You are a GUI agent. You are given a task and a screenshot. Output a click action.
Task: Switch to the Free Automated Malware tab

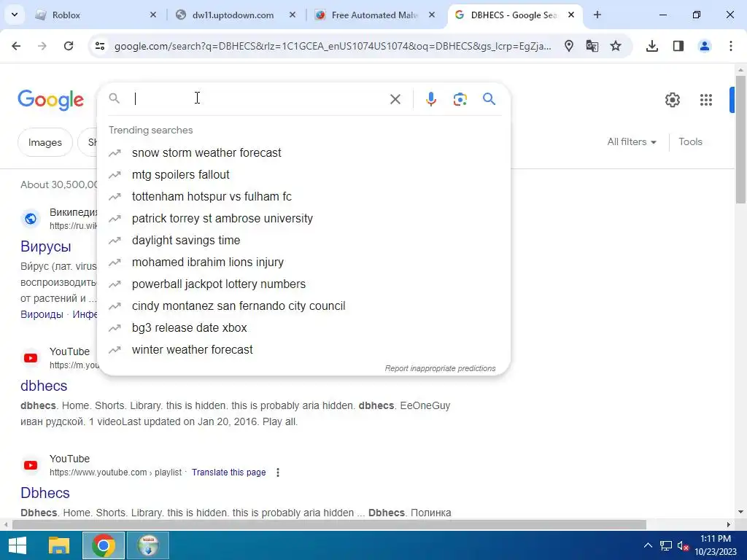(x=374, y=15)
